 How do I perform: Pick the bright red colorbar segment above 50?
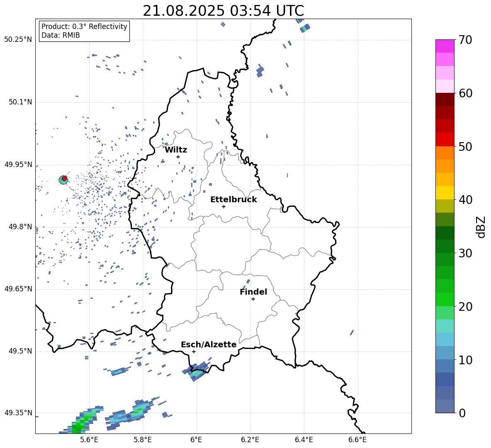[x=445, y=140]
